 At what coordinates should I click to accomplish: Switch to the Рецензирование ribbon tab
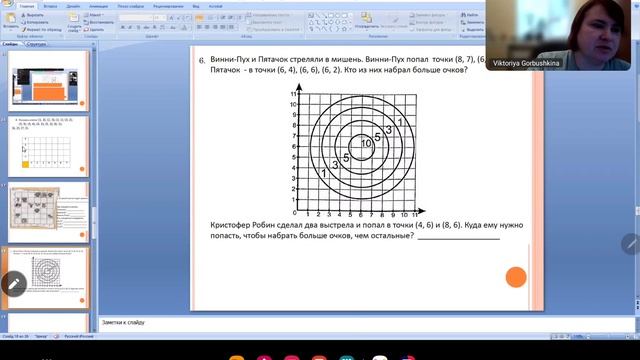click(168, 7)
